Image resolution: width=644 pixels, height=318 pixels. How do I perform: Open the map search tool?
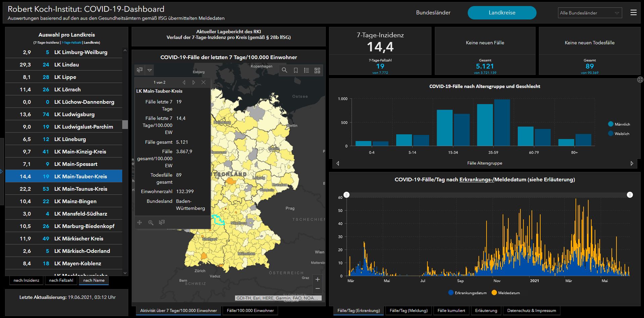click(284, 70)
